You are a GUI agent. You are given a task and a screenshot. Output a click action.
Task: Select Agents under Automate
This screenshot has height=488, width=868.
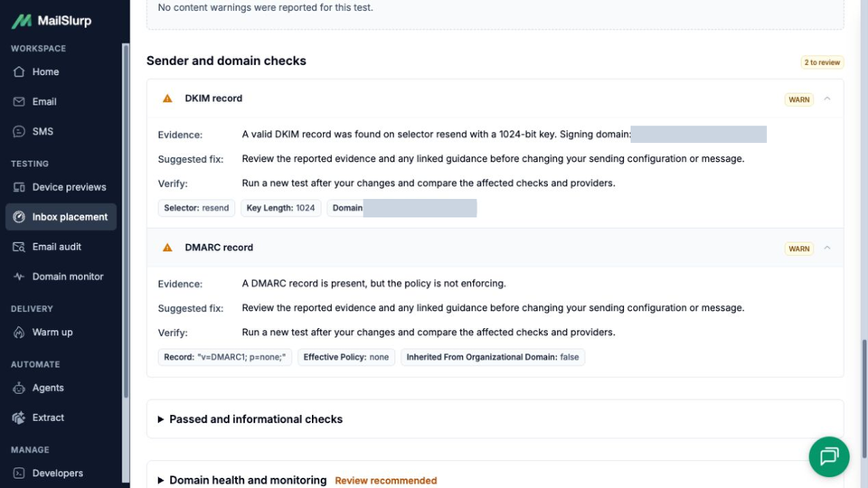[61, 388]
